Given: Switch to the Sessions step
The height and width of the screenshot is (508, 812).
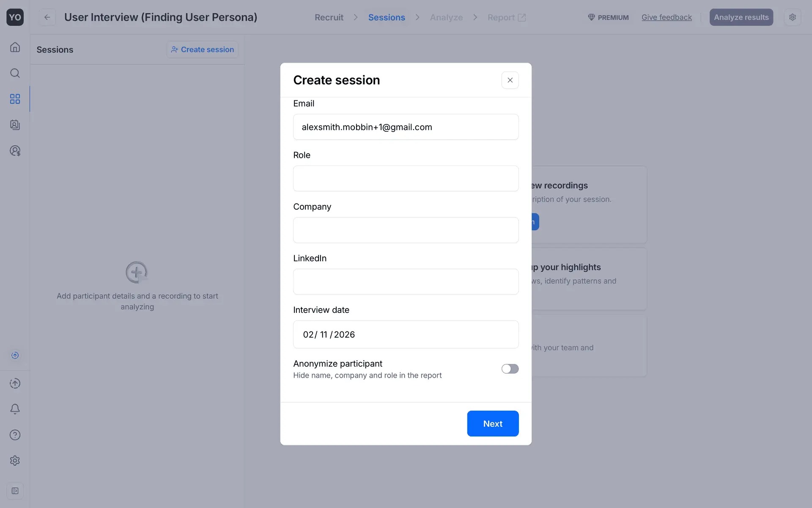Looking at the screenshot, I should point(386,17).
